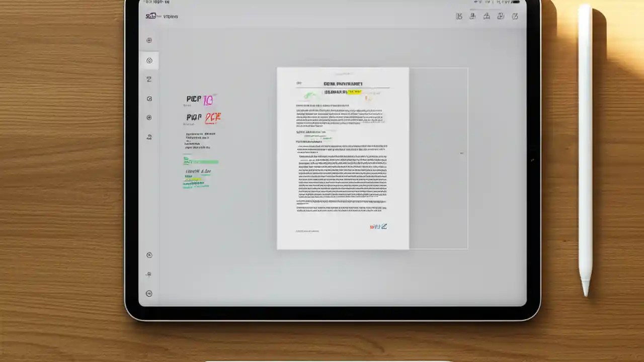The width and height of the screenshot is (644, 362).
Task: Tap the battery indicator in the status bar
Action: (x=515, y=2)
